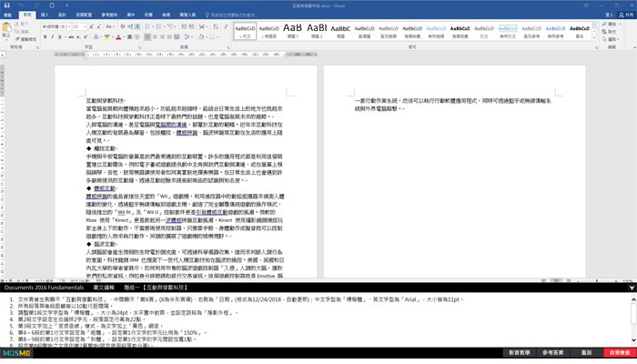The image size is (637, 364).
Task: Toggle Bold formatting
Action: (46, 37)
